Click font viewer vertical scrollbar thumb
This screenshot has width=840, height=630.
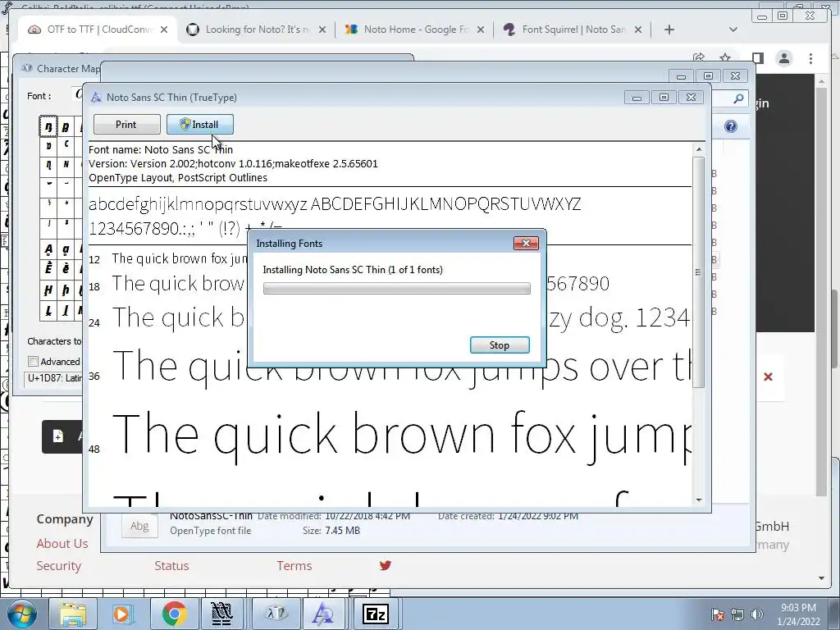[698, 272]
